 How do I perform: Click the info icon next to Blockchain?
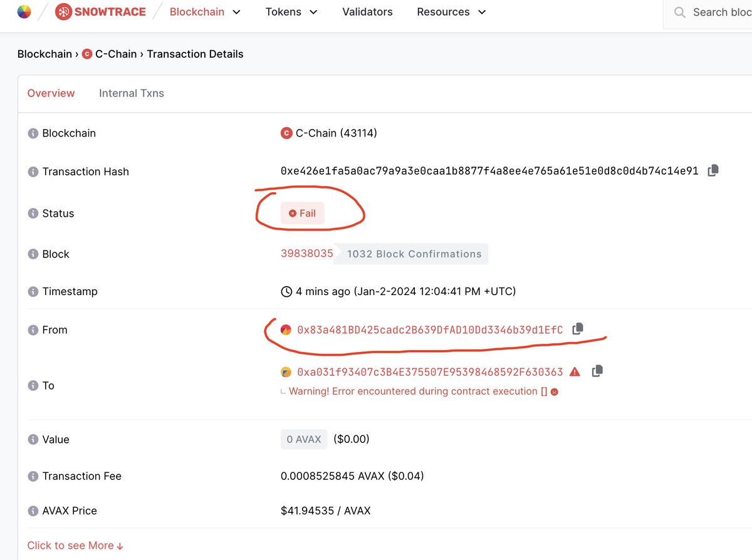[x=33, y=133]
